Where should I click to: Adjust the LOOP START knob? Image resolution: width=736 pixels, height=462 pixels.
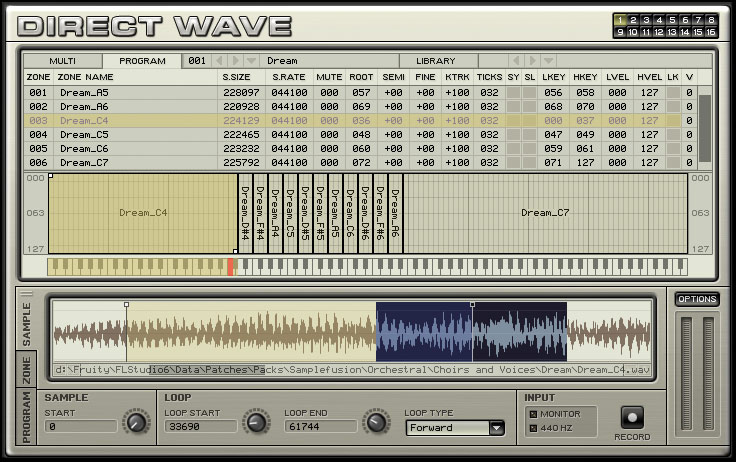point(256,422)
